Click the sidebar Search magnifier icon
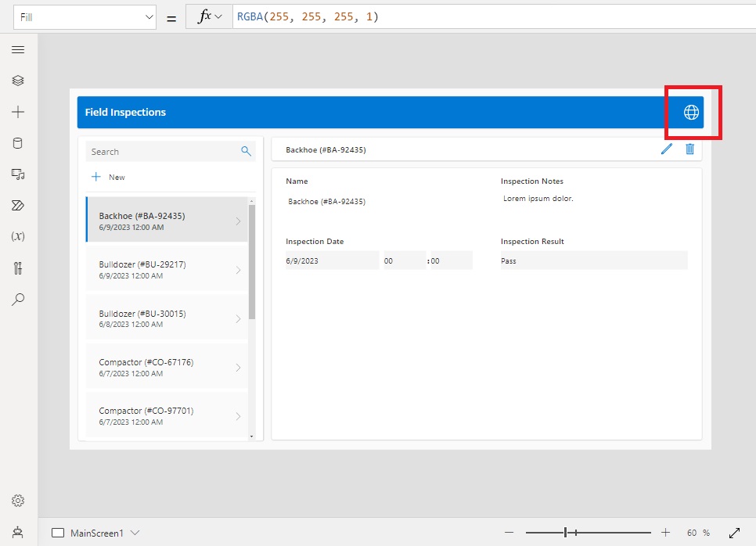The width and height of the screenshot is (756, 546). coord(18,300)
